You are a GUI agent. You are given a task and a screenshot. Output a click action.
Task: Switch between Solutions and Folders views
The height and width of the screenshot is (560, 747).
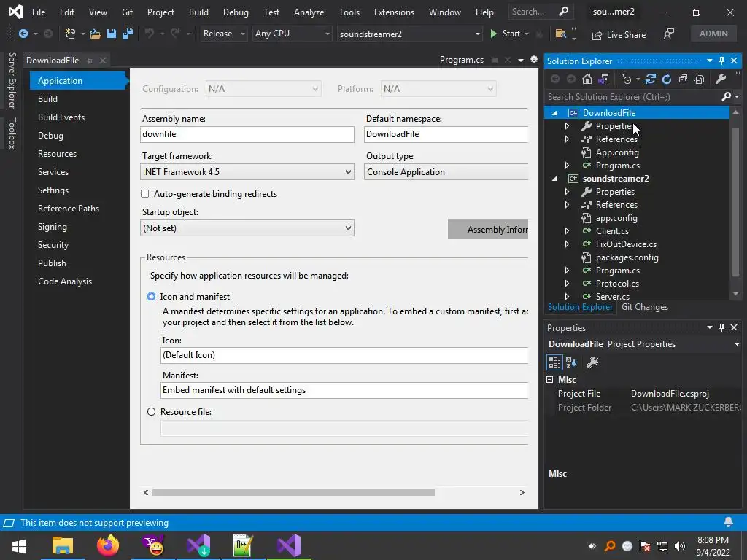(x=603, y=79)
